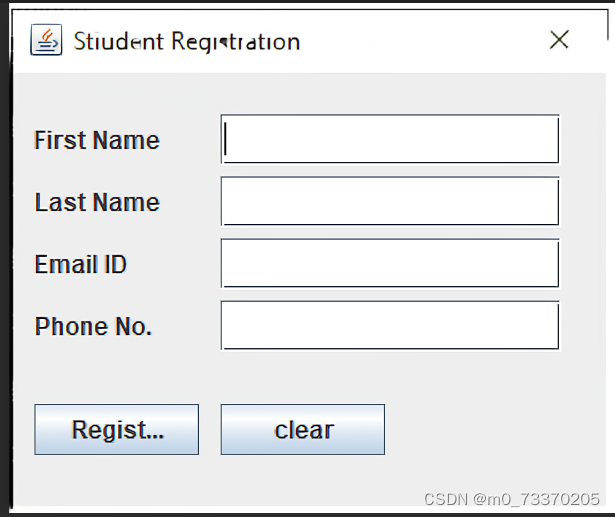Click the gray area below the Regist... button
Image resolution: width=615 pixels, height=517 pixels.
pyautogui.click(x=116, y=478)
